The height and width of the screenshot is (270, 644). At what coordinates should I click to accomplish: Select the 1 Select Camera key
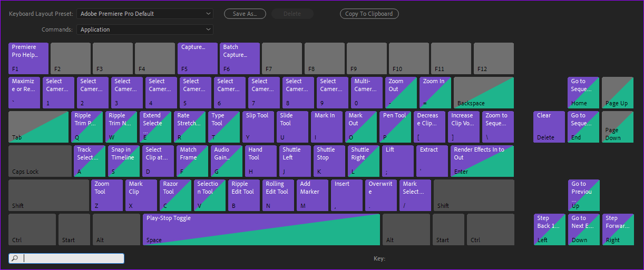tap(58, 93)
